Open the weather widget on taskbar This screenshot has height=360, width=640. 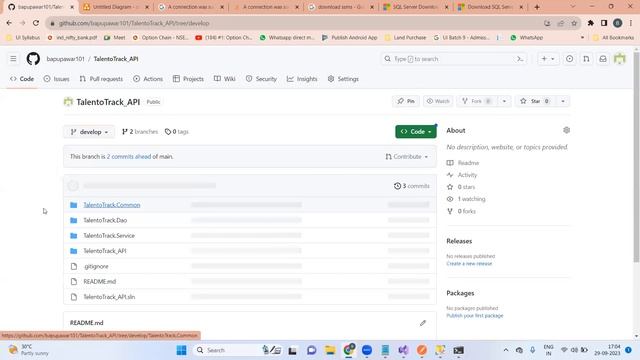pos(29,350)
